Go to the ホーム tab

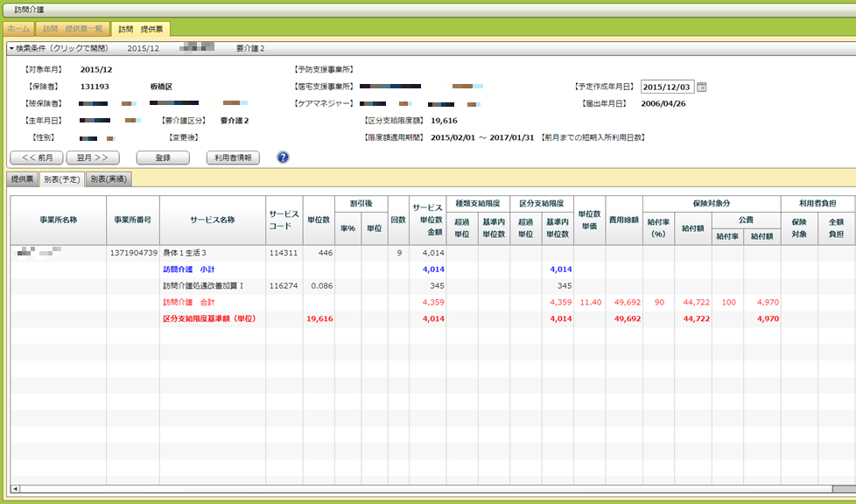click(x=19, y=29)
